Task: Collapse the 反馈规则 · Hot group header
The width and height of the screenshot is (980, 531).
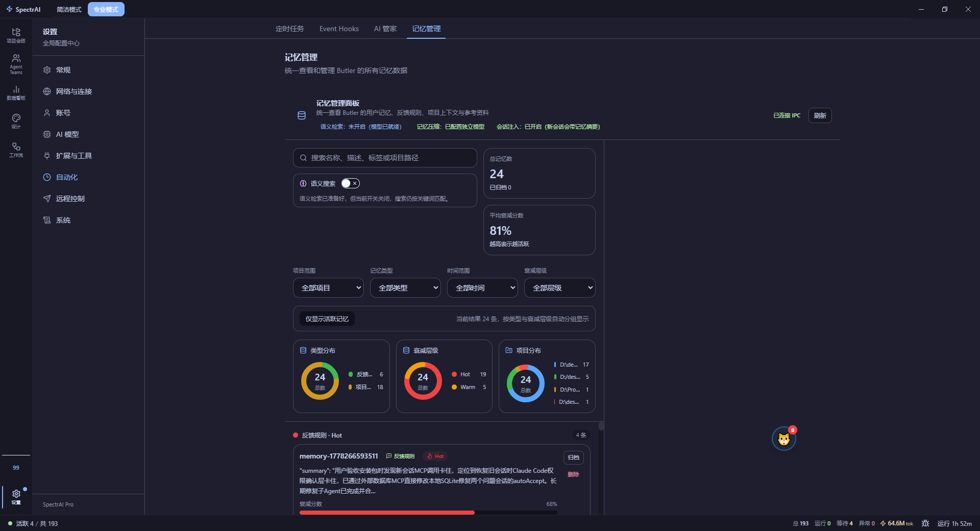Action: [x=442, y=435]
